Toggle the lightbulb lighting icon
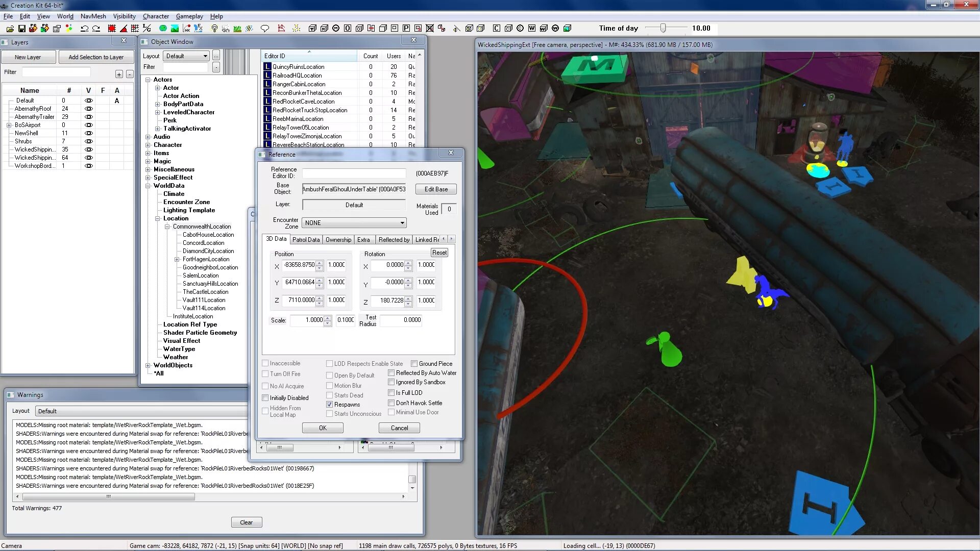Screen dimensions: 980x551 click(214, 29)
